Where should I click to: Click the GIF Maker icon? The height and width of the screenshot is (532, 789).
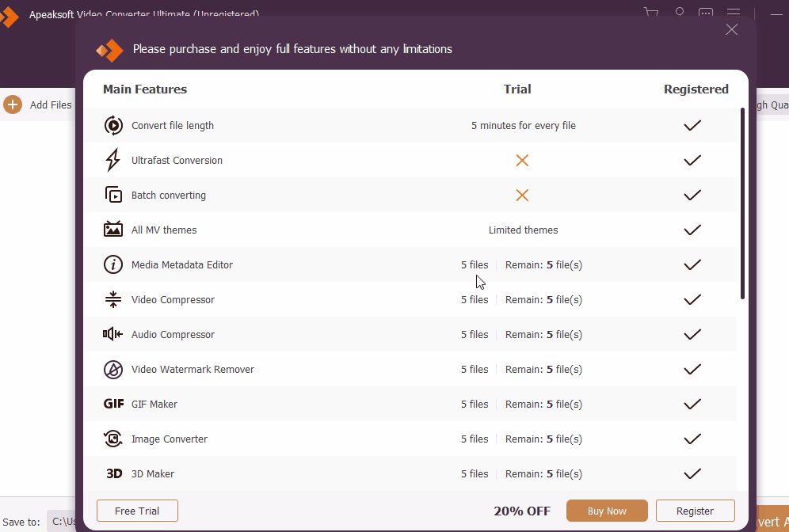coord(114,404)
